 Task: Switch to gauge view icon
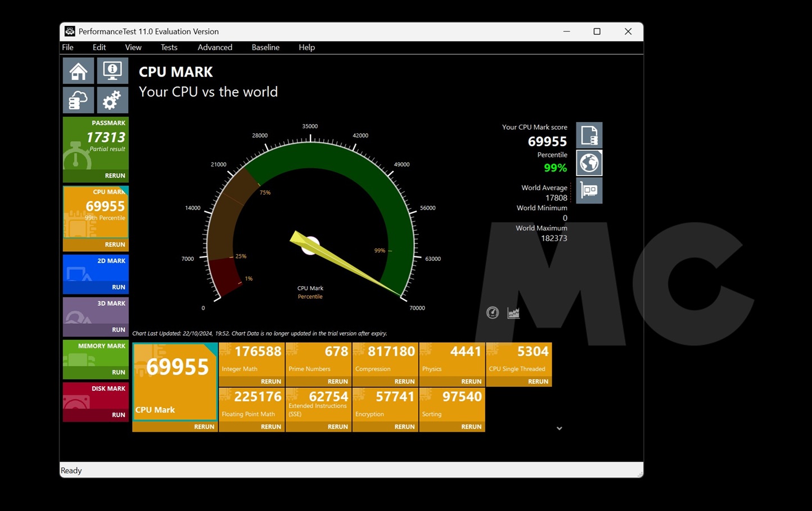click(x=493, y=313)
